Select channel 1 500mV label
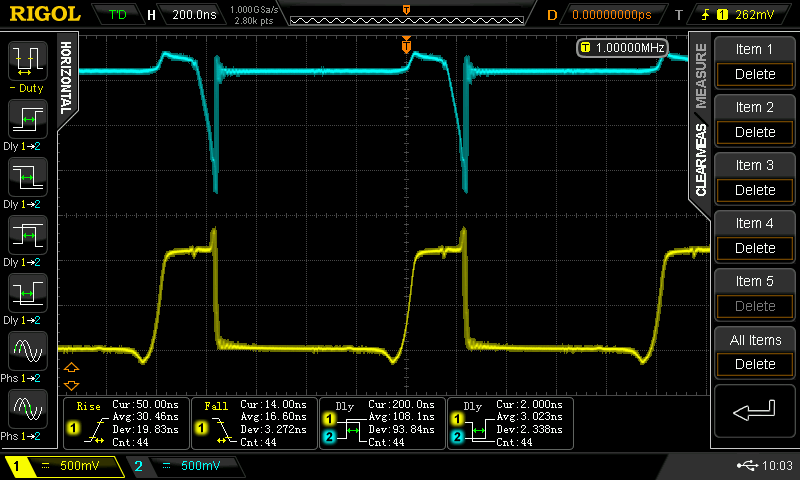Image resolution: width=800 pixels, height=480 pixels. pos(80,466)
